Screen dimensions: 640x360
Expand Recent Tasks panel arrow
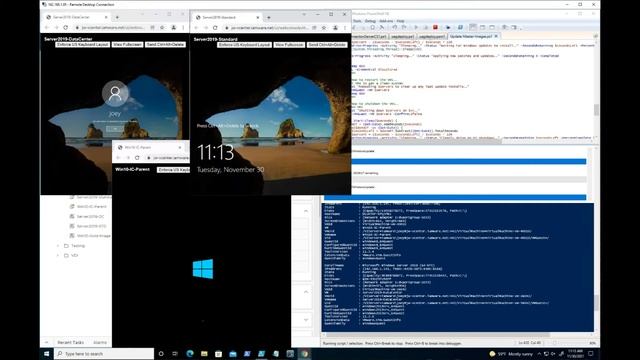(47, 342)
